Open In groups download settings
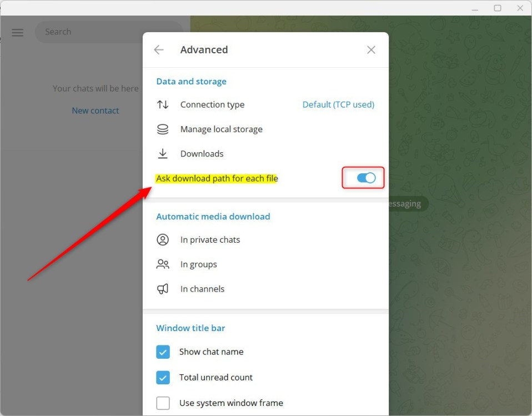Image resolution: width=532 pixels, height=416 pixels. point(265,264)
